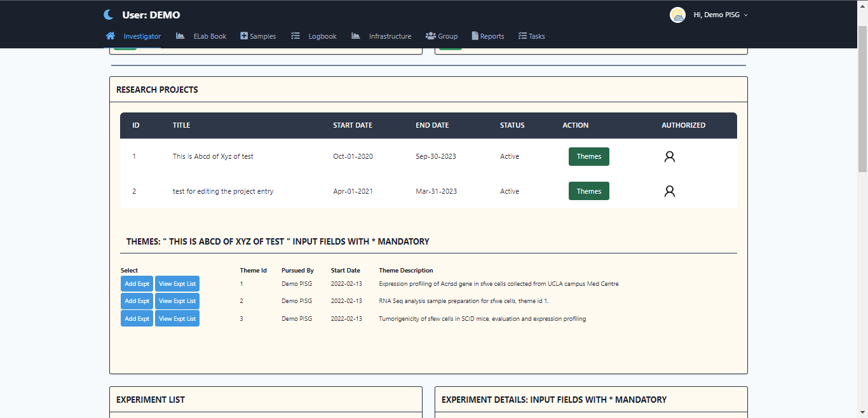Open Themes for the project 2 row
Screen dimensions: 868x418
[588, 191]
